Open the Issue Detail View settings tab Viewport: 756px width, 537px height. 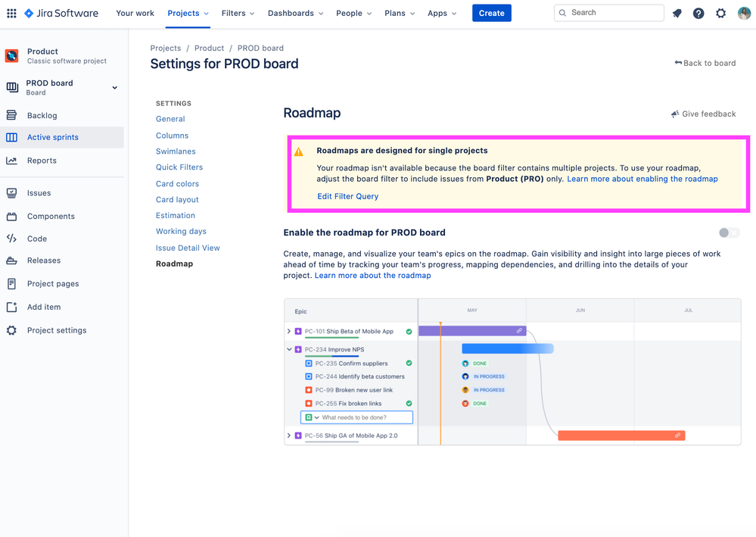pos(188,248)
